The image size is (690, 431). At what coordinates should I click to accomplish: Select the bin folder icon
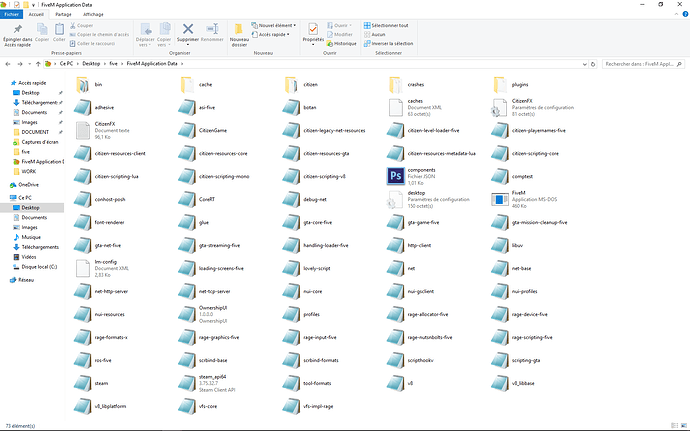[x=82, y=85]
